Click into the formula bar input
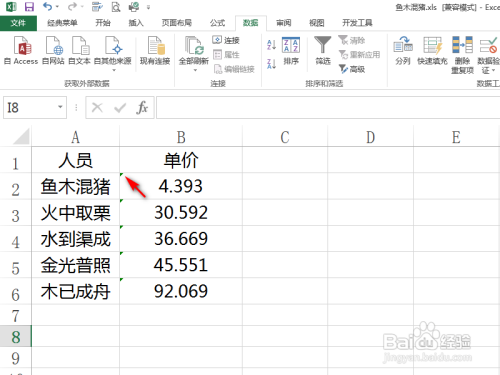The width and height of the screenshot is (500, 375). pos(328,107)
